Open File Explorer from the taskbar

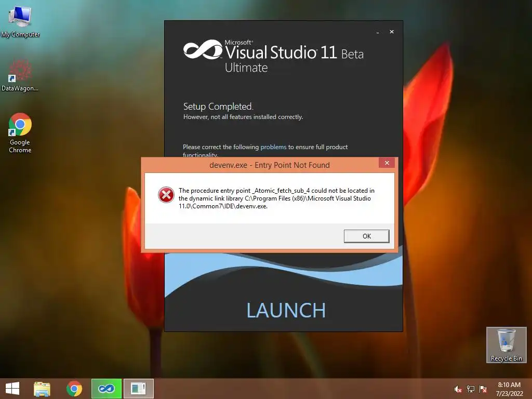coord(42,389)
